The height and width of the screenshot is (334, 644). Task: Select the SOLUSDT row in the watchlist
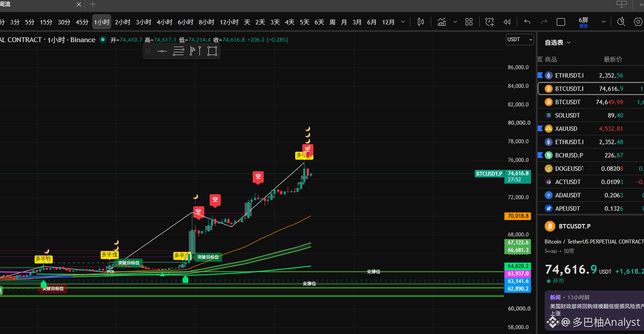(591, 115)
